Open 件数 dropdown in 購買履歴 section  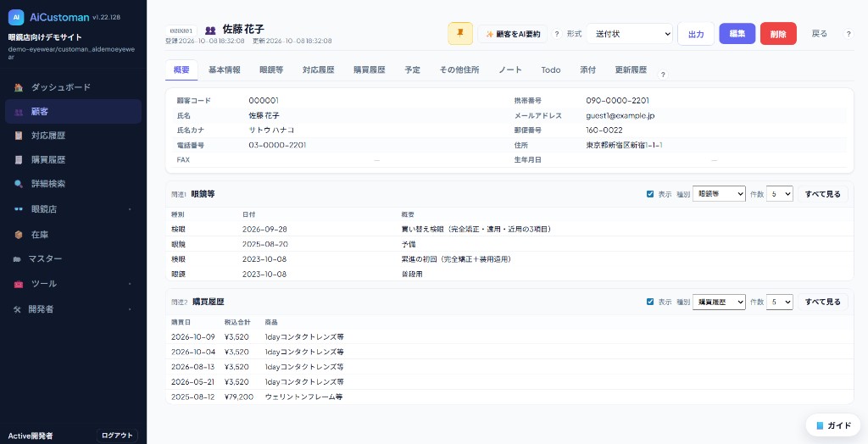[x=780, y=302]
